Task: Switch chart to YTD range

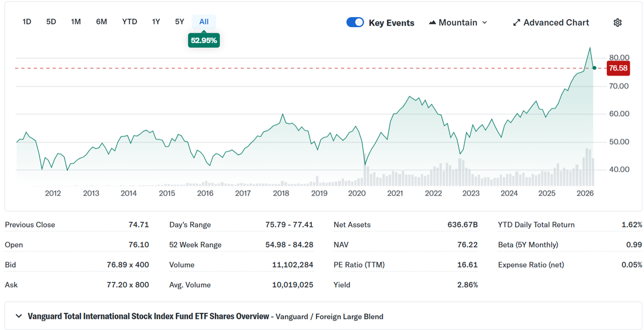Action: coord(130,22)
